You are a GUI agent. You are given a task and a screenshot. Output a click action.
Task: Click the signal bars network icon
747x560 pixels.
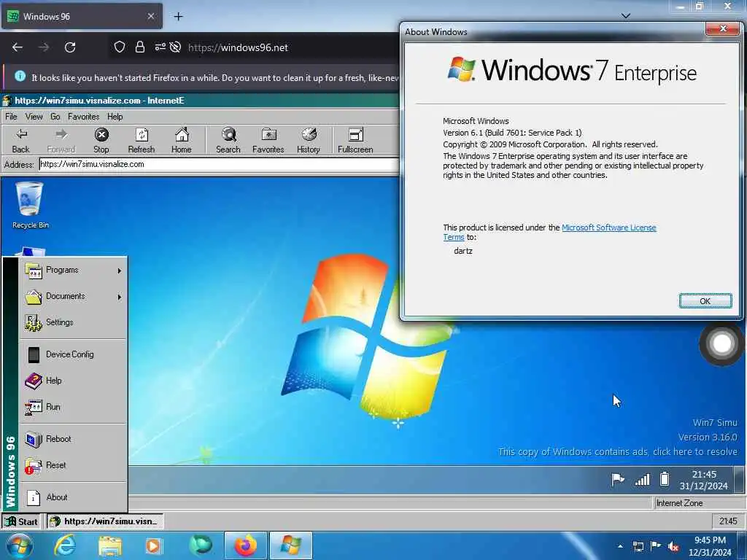coord(642,480)
